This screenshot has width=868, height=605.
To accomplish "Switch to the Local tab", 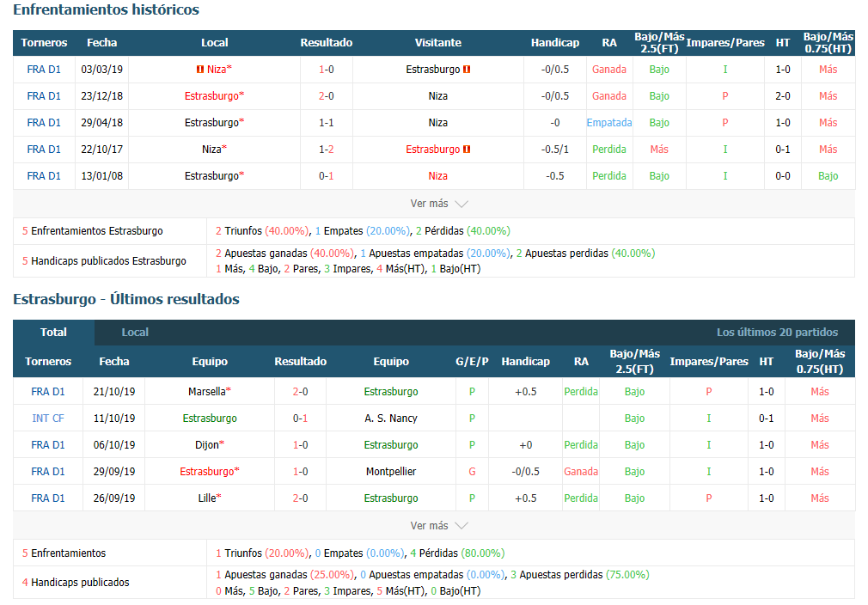I will pos(135,332).
